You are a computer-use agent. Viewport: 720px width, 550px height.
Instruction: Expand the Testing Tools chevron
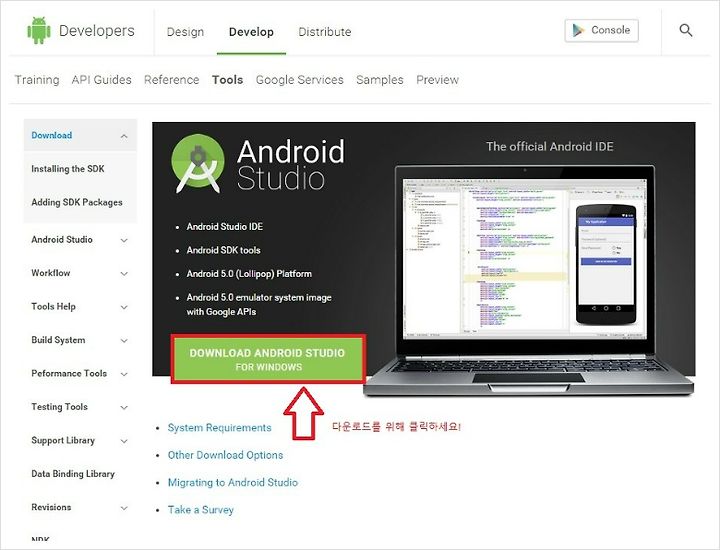(x=124, y=408)
